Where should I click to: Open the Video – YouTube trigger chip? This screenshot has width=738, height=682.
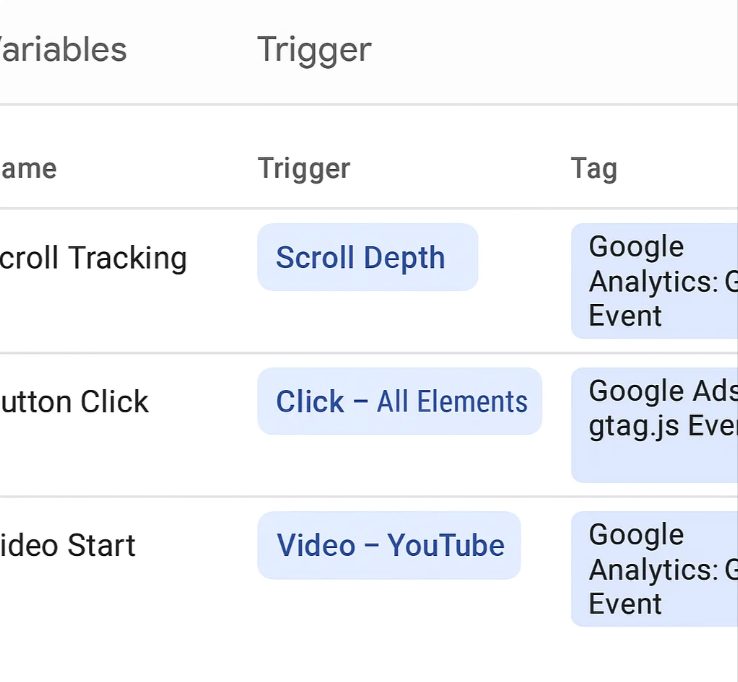click(x=389, y=546)
